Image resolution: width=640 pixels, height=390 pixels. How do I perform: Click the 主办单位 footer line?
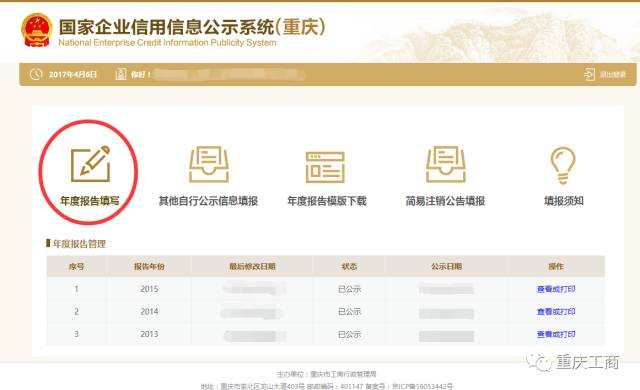pyautogui.click(x=327, y=374)
